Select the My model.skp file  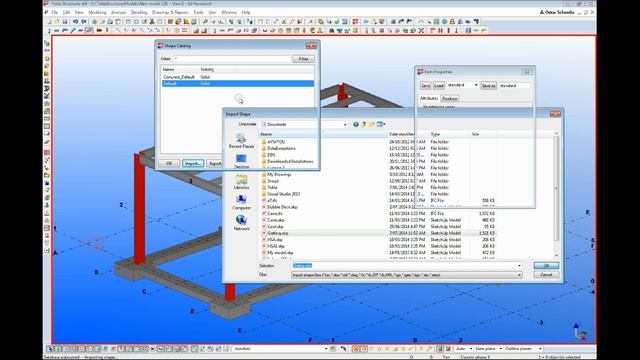280,253
